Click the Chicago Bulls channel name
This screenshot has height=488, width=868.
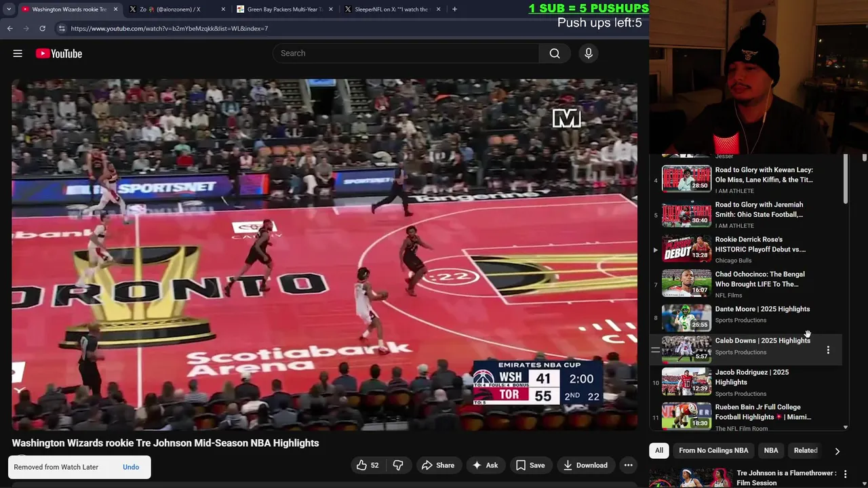coord(733,261)
